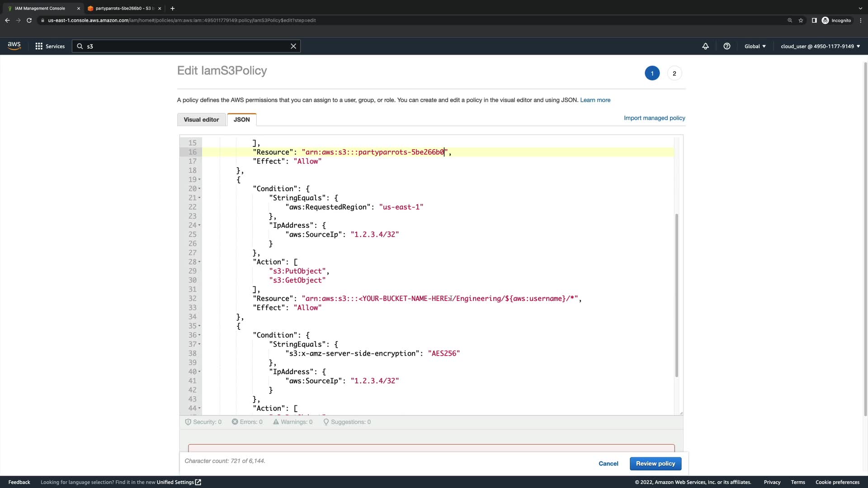The image size is (868, 488).
Task: Open the AWS Services grid menu
Action: click(50, 46)
